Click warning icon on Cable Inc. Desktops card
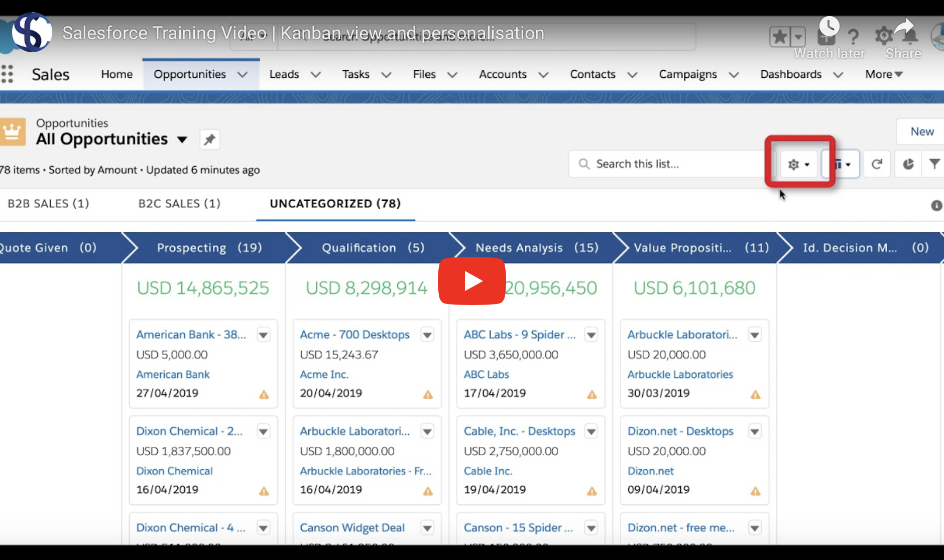This screenshot has width=944, height=560. coord(592,491)
